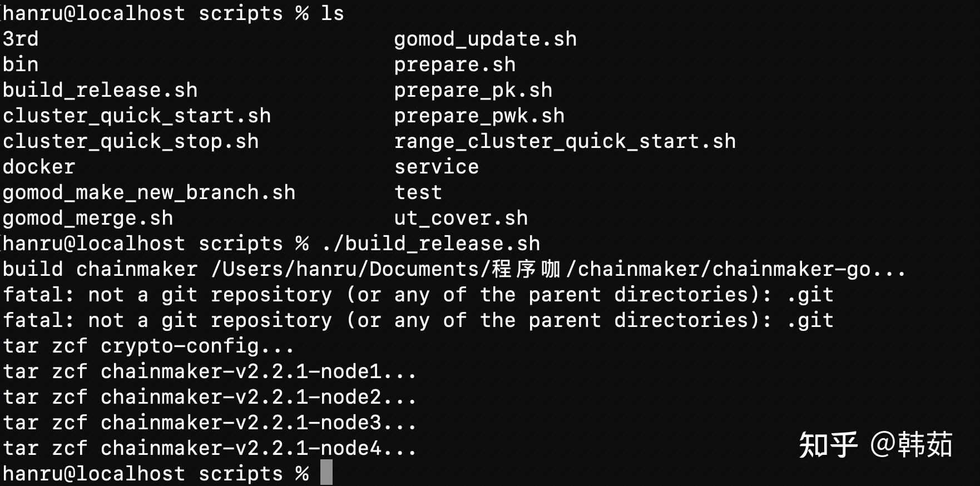980x486 pixels.
Task: Click the cluster_quick_start.sh filename
Action: point(137,116)
